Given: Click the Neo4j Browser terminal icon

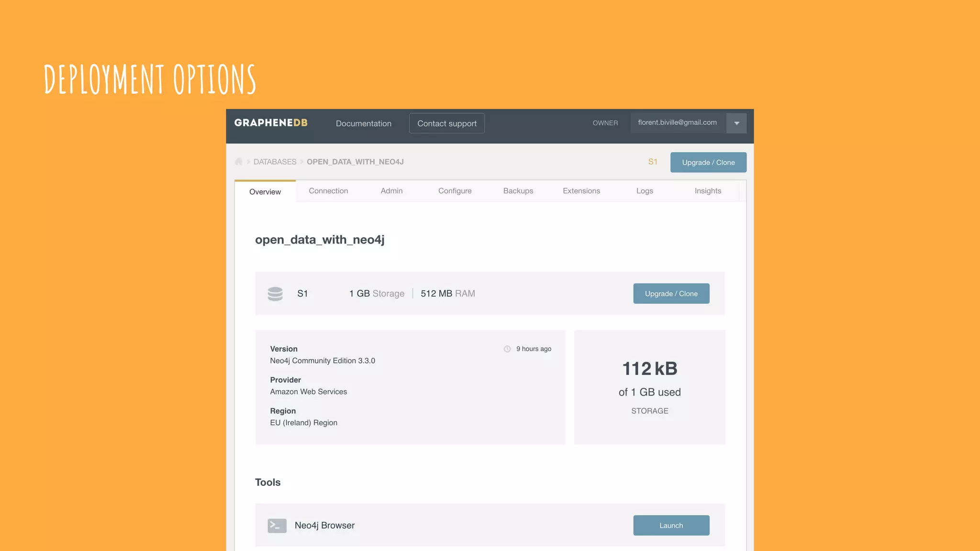Looking at the screenshot, I should (x=277, y=526).
